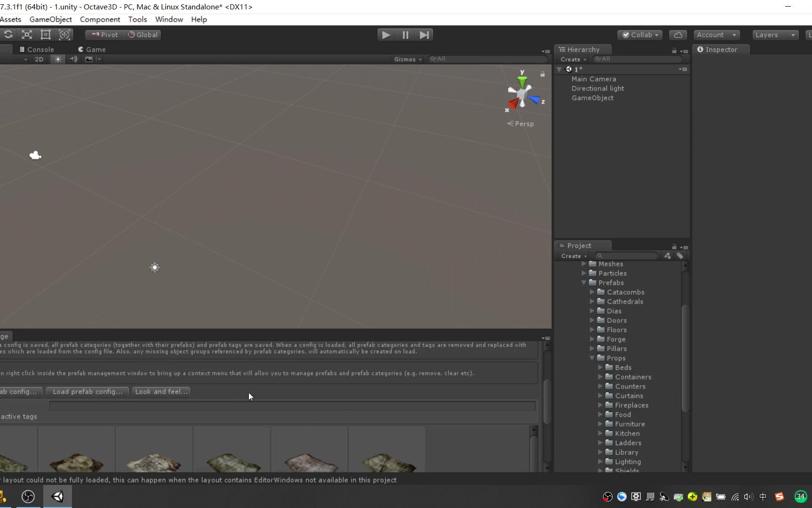Open the GameObject menu
This screenshot has width=812, height=508.
click(x=51, y=19)
